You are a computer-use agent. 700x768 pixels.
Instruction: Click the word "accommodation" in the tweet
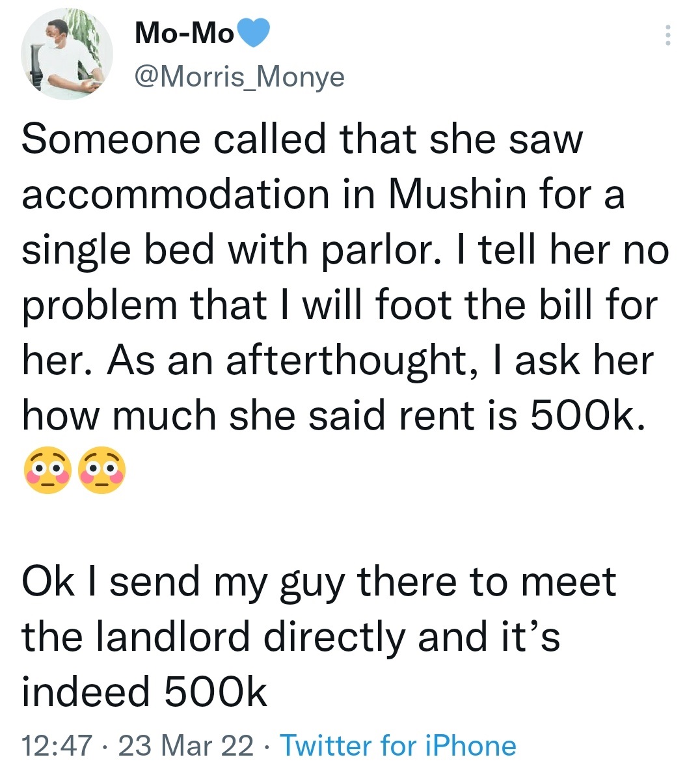176,195
